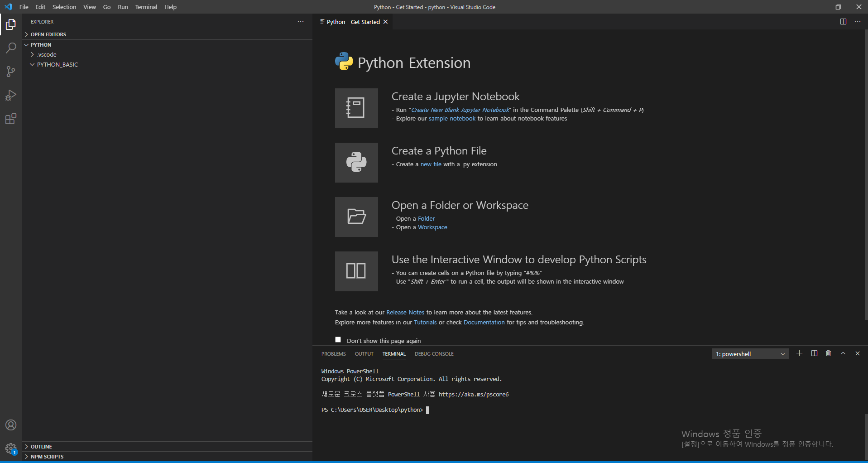Open the Search view in activity bar
Image resolution: width=868 pixels, height=463 pixels.
pyautogui.click(x=11, y=48)
